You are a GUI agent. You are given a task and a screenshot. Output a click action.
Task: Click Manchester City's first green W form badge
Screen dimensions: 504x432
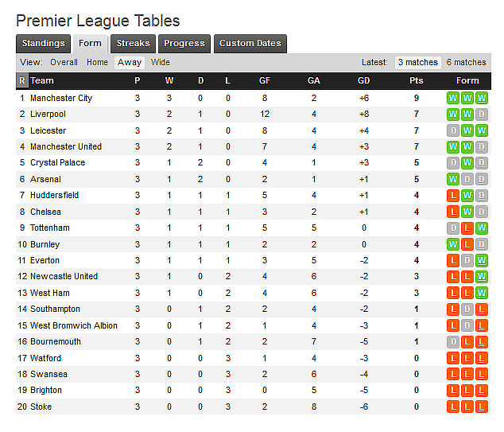click(x=453, y=98)
